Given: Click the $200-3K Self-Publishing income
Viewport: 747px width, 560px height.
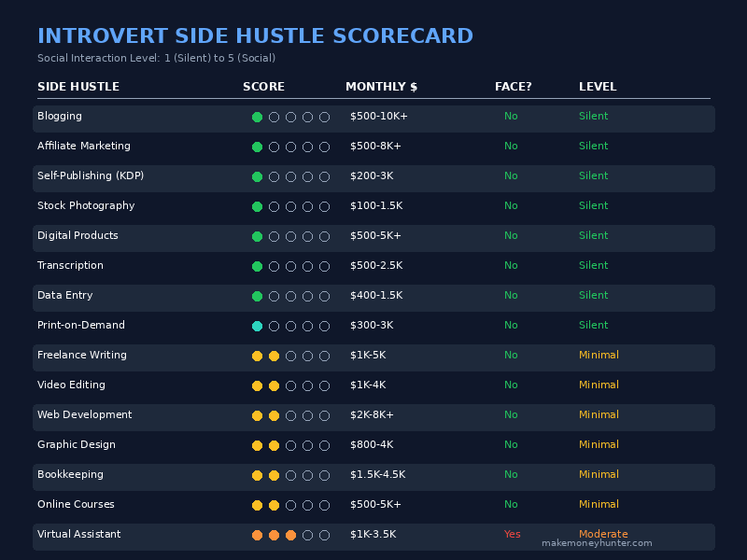Looking at the screenshot, I should 372,176.
